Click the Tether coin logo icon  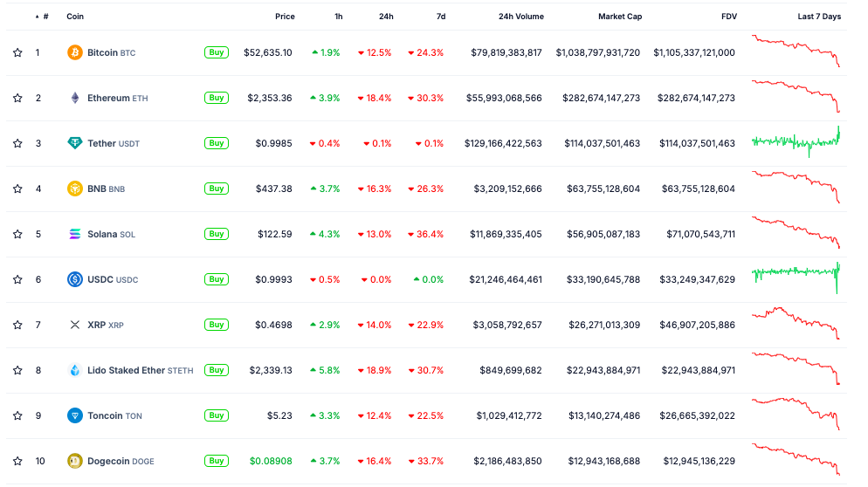point(75,143)
